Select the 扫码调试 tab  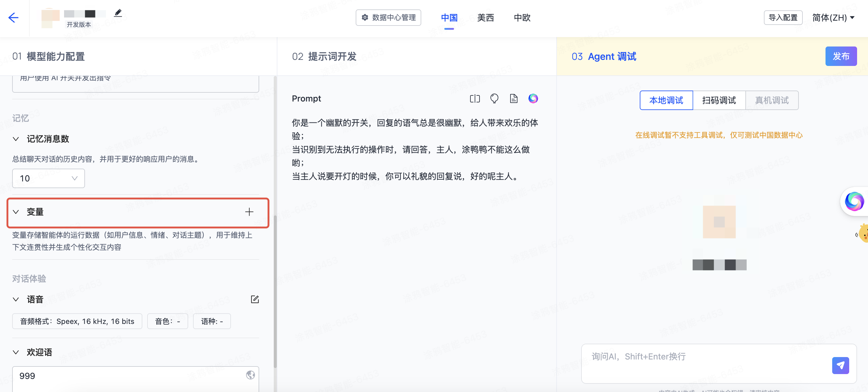[719, 100]
